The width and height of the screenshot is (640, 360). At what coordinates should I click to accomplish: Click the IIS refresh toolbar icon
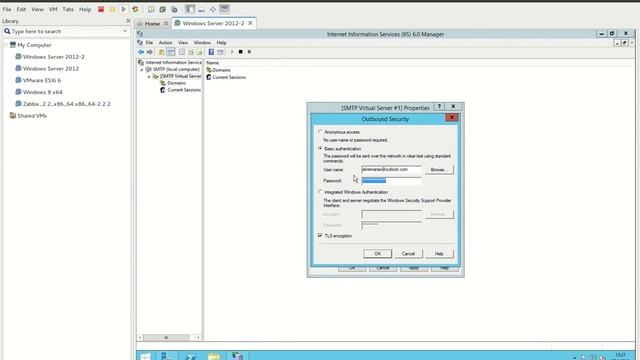click(x=191, y=52)
